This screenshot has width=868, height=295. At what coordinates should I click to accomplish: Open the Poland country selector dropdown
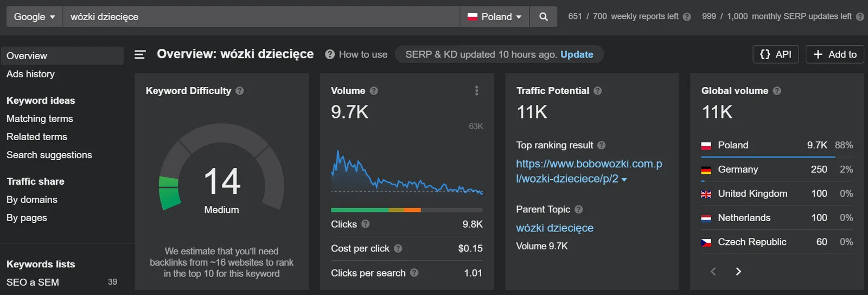coord(495,17)
